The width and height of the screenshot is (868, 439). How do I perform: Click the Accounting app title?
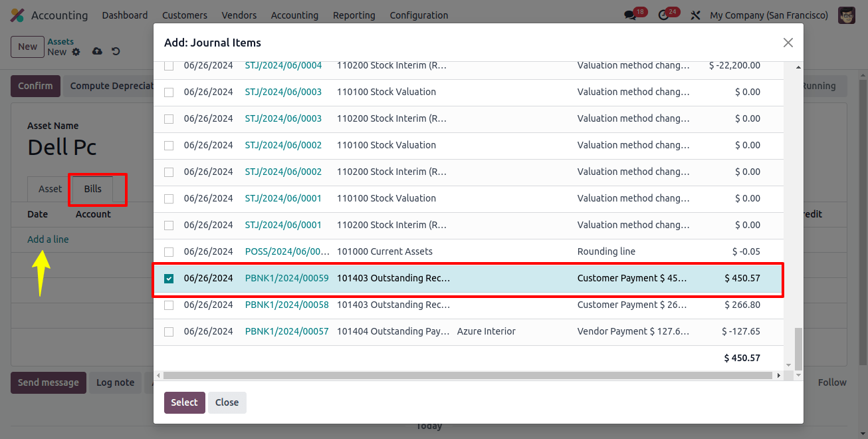[x=59, y=15]
